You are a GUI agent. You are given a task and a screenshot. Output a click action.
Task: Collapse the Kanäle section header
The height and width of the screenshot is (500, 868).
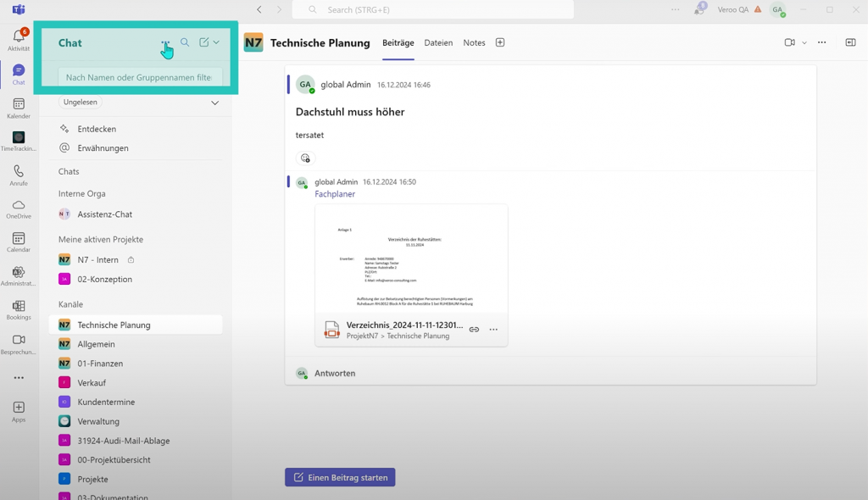[x=70, y=304]
